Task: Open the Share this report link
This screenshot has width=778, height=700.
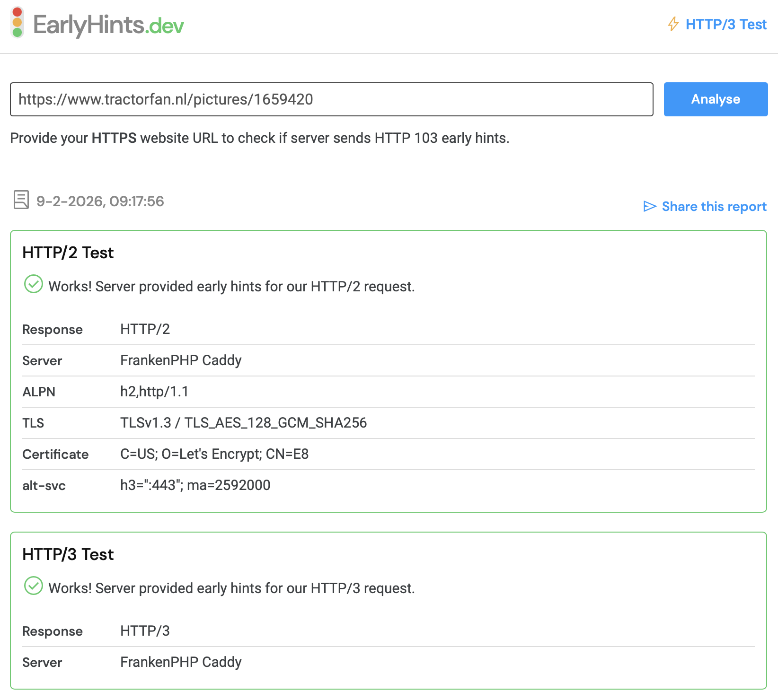Action: pos(714,207)
